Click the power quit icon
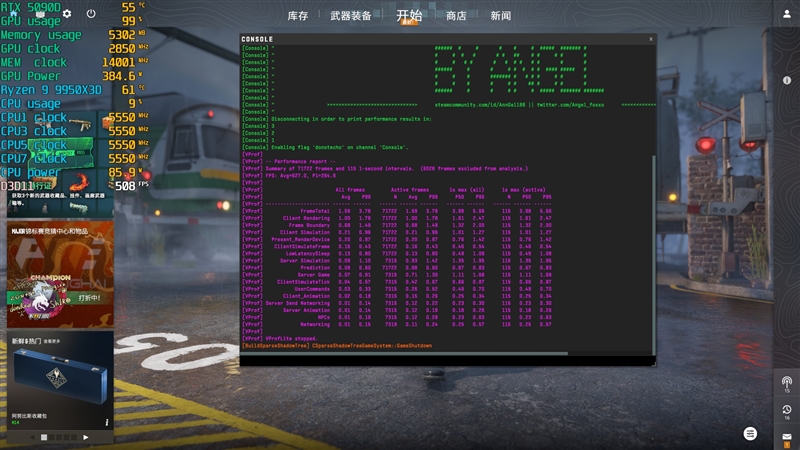Viewport: 800px width, 450px height. coord(91,14)
